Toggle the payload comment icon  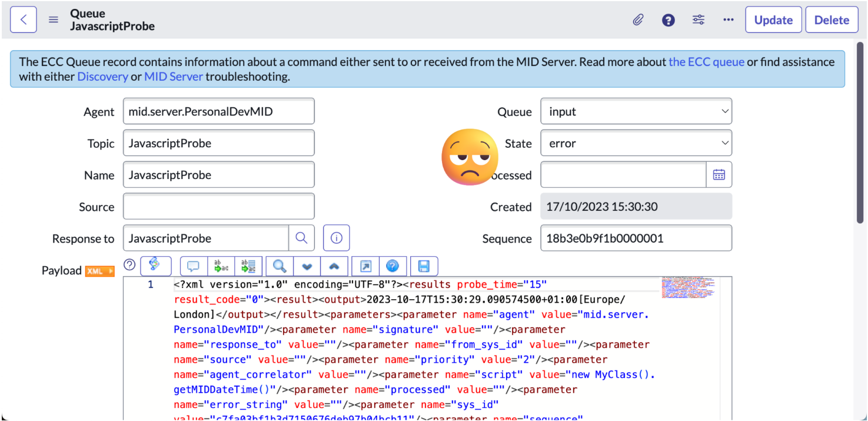click(193, 266)
